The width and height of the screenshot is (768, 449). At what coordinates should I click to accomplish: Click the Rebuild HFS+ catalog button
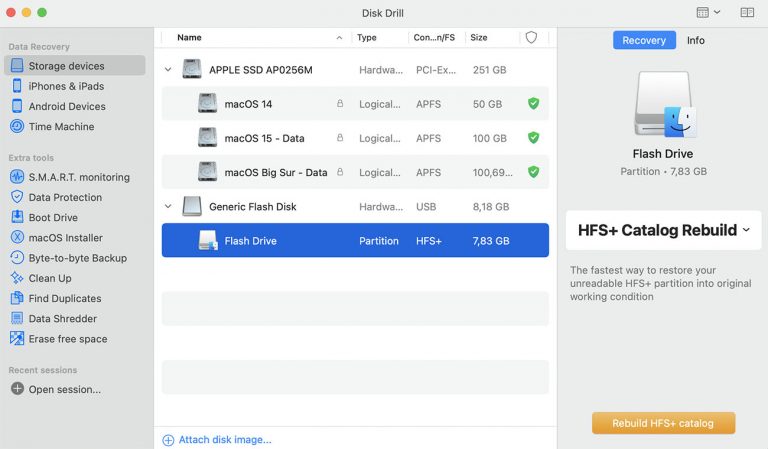tap(663, 423)
